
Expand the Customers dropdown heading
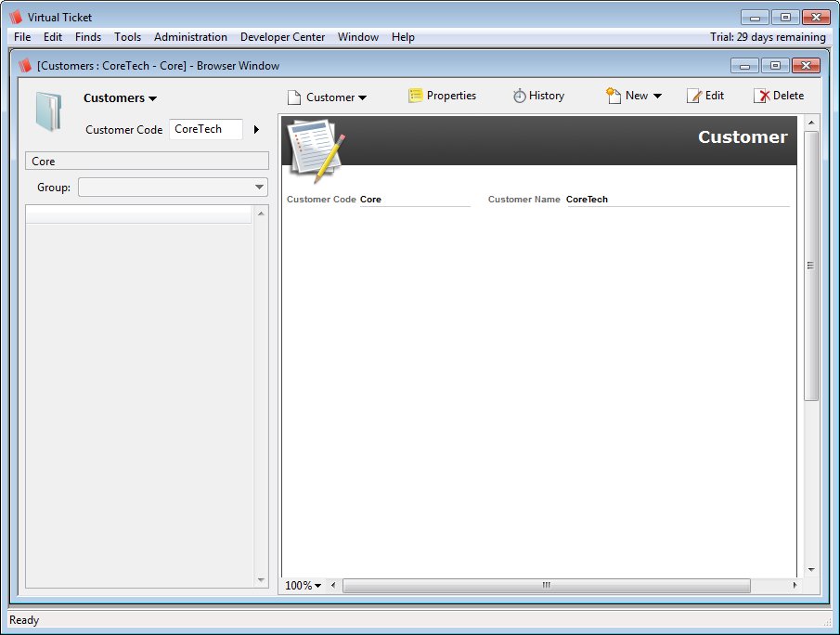click(120, 98)
